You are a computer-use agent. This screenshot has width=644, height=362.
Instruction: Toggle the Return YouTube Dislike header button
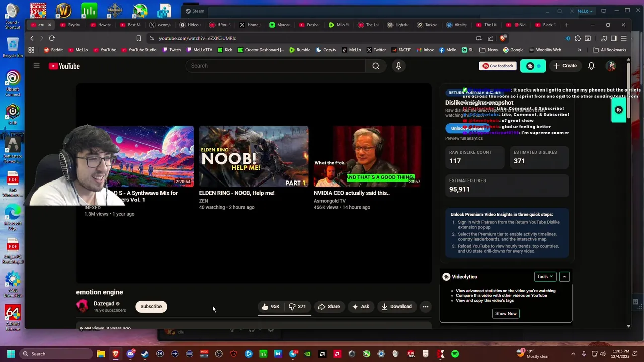click(x=533, y=66)
